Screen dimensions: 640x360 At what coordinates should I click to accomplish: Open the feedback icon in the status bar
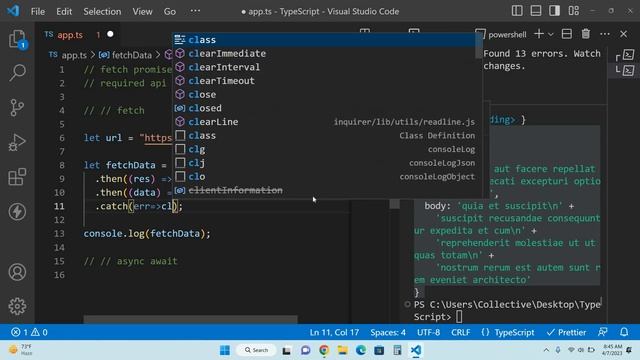pyautogui.click(x=602, y=332)
